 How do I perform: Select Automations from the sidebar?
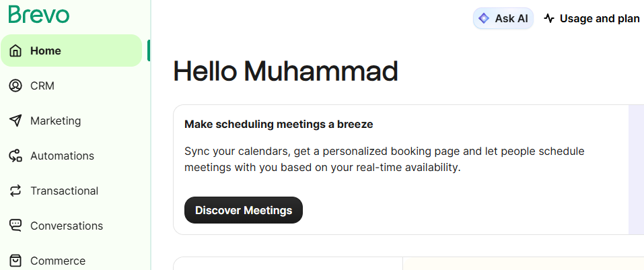point(62,156)
